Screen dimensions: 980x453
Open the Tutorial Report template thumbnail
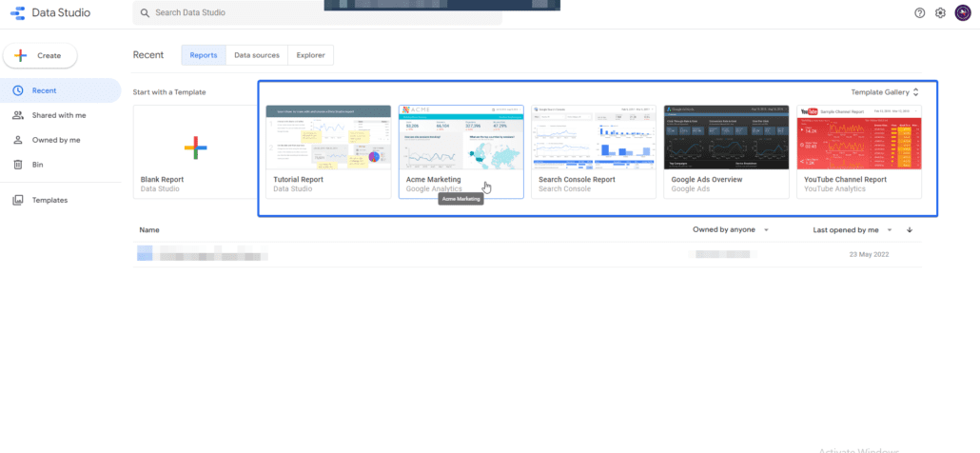tap(328, 137)
